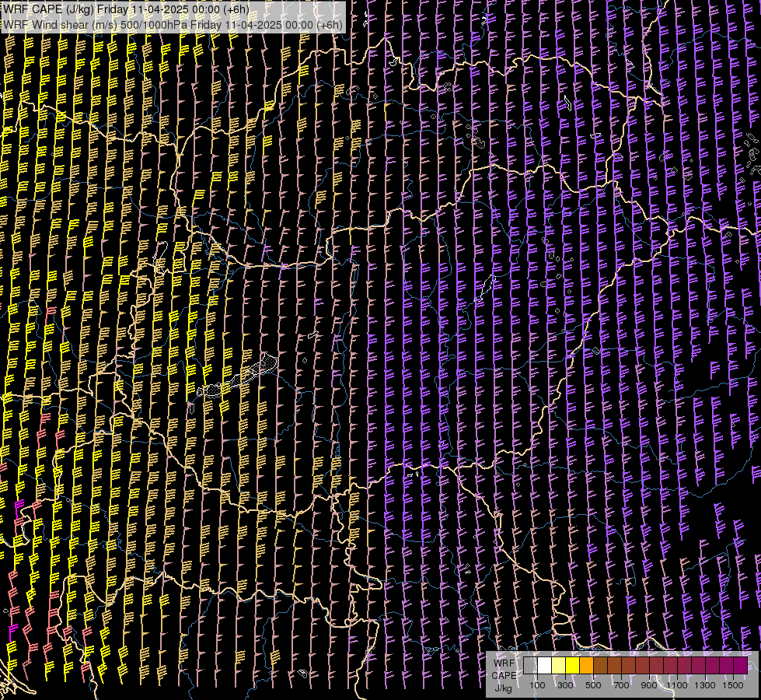Select the gray CAPE legend swatch below 100
Screen dimensions: 761x700
tap(530, 665)
